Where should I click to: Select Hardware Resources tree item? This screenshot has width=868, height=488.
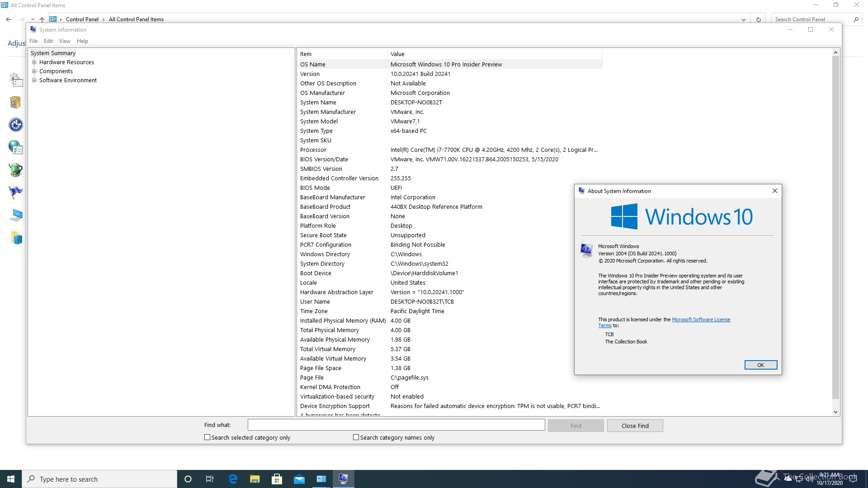click(66, 62)
